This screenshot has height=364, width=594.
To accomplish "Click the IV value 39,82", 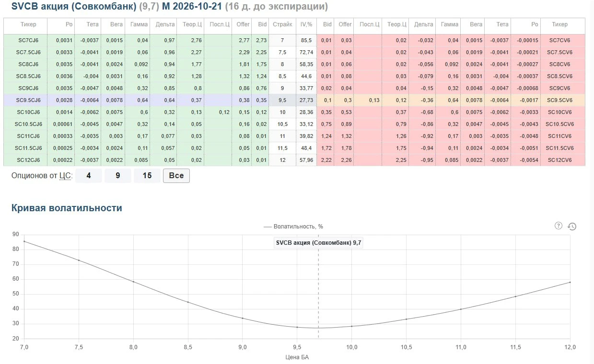I will (x=306, y=136).
